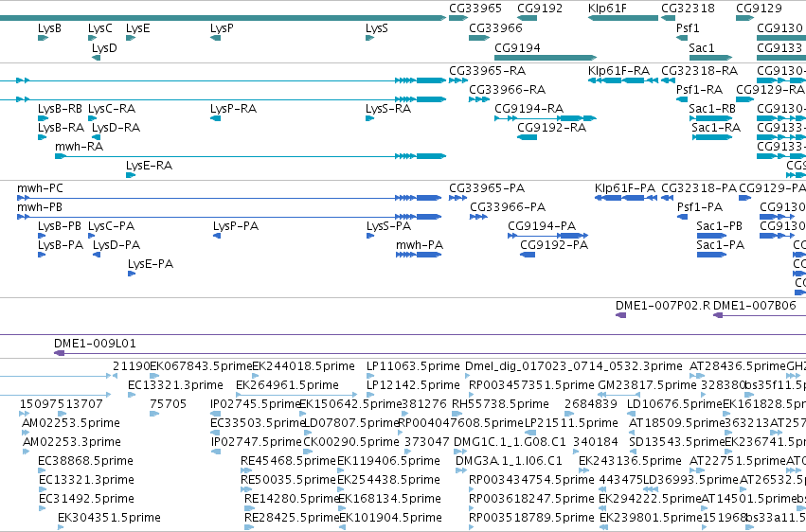The width and height of the screenshot is (806, 532).
Task: Click the EC31492.5prime EST label
Action: pyautogui.click(x=86, y=499)
